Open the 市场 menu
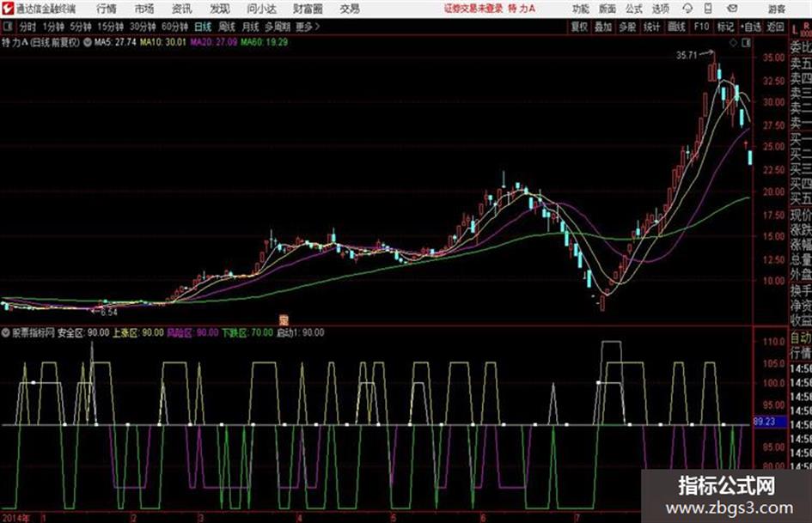This screenshot has width=812, height=523. tap(144, 9)
